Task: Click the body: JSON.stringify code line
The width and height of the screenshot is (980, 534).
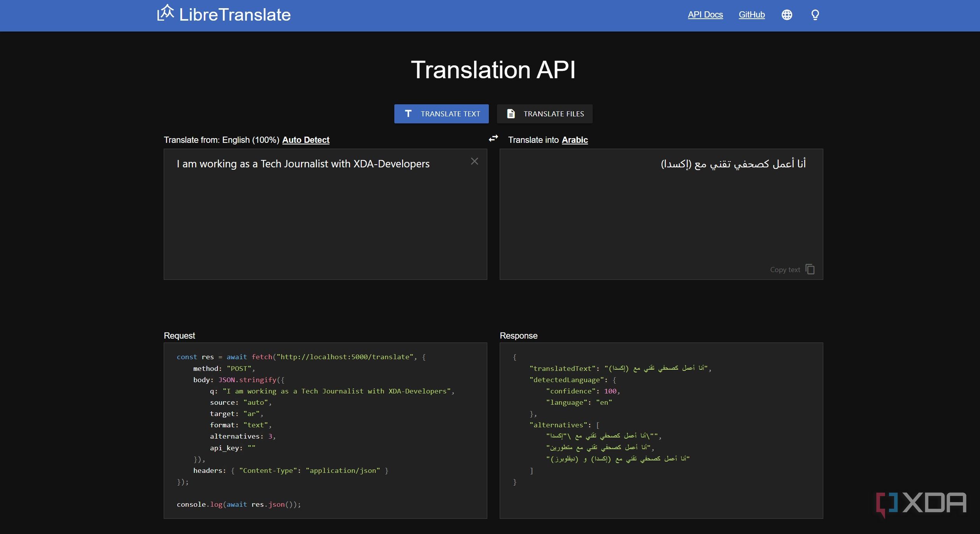Action: click(x=239, y=380)
